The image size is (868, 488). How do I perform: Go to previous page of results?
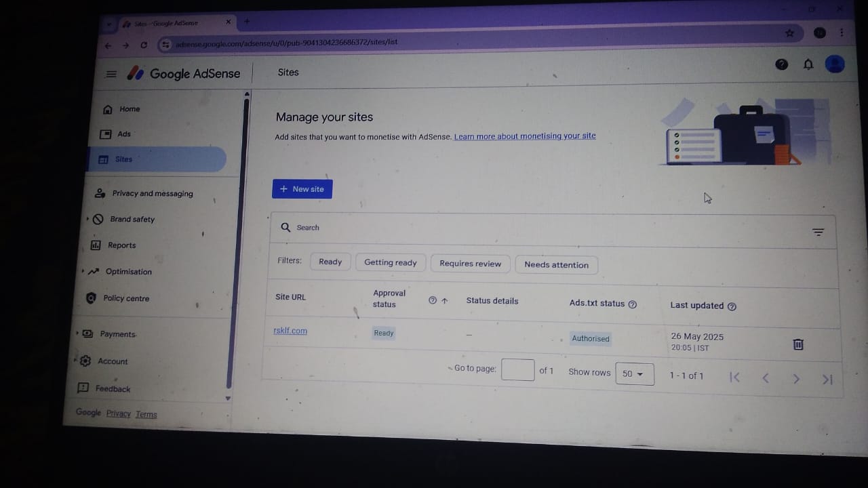(766, 378)
